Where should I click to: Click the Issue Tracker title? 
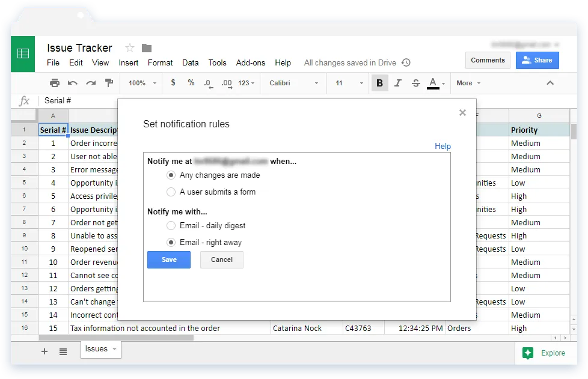click(79, 48)
